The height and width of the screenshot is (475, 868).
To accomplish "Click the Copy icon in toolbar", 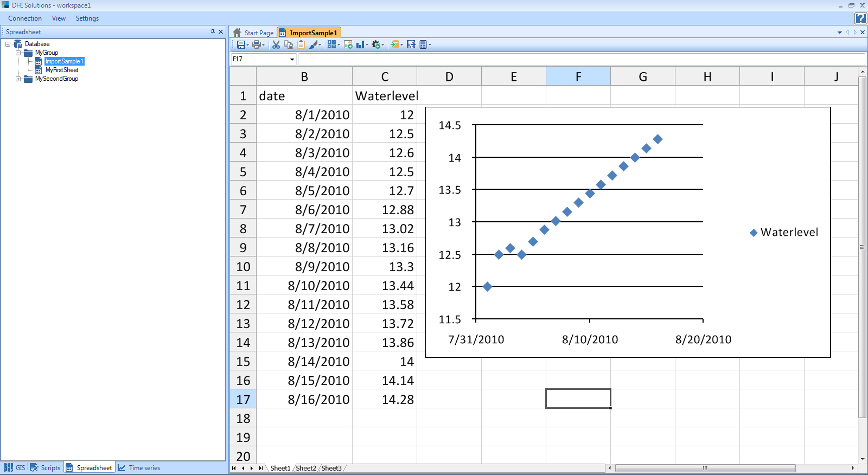I will coord(289,44).
